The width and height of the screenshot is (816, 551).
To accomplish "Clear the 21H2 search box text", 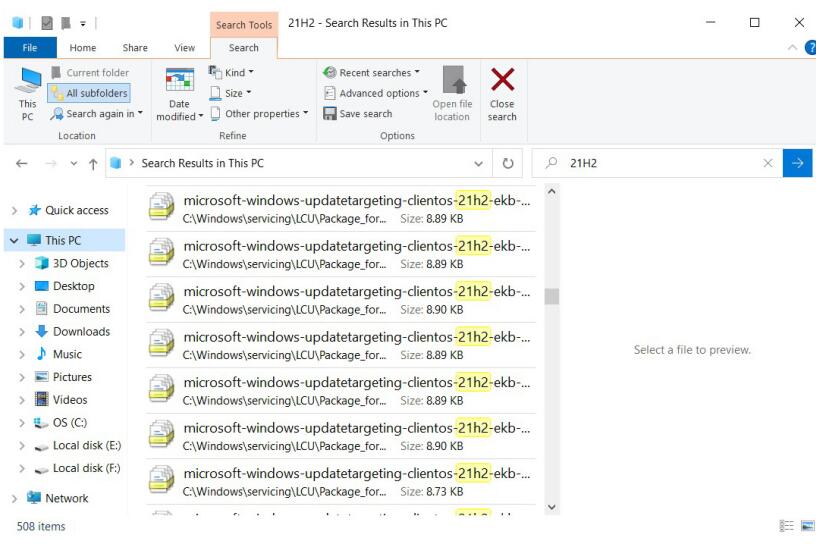I will click(x=768, y=163).
